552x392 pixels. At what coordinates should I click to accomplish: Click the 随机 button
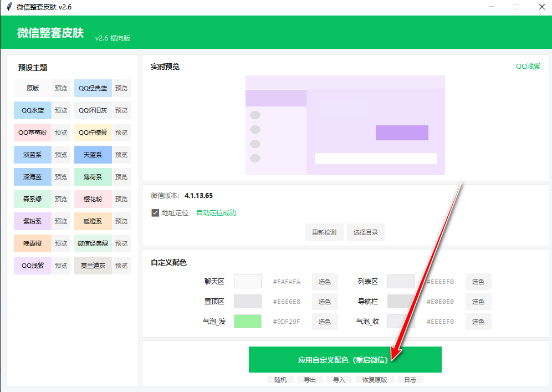280,380
